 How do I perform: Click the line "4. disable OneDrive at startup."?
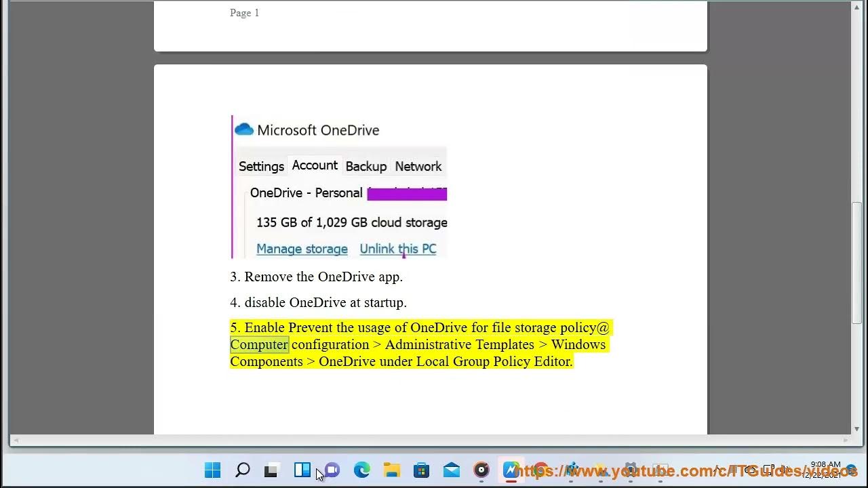pyautogui.click(x=318, y=302)
